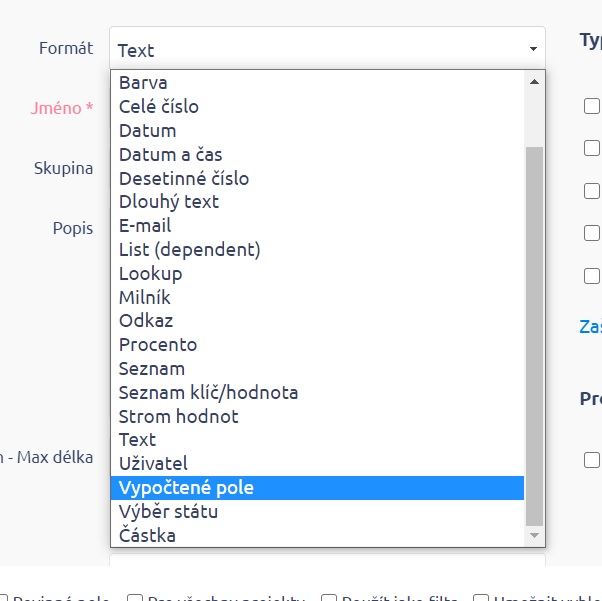Select the Dlouhý text option

[x=169, y=202]
